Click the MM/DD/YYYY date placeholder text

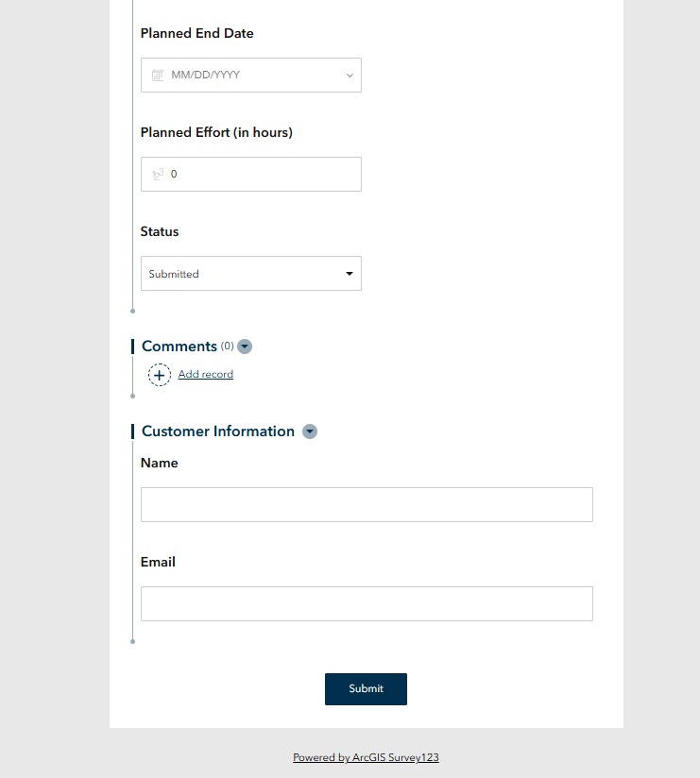[206, 76]
